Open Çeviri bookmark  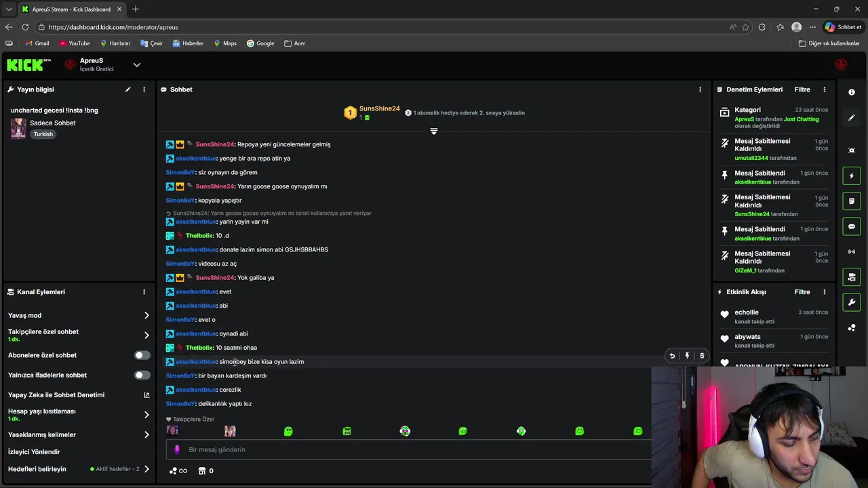[151, 43]
